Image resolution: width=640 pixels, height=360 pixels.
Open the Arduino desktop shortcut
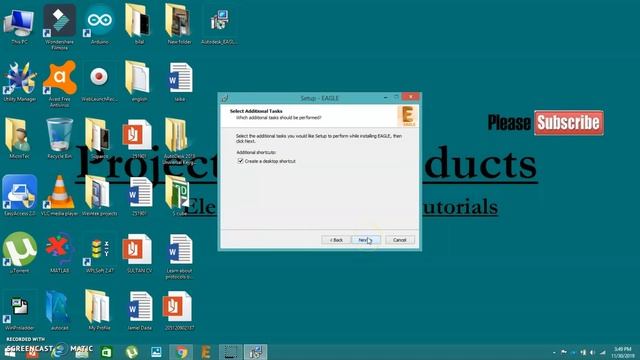pyautogui.click(x=99, y=24)
